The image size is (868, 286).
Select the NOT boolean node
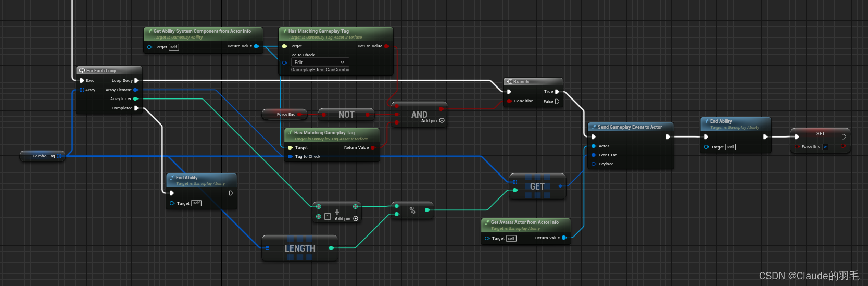coord(346,115)
